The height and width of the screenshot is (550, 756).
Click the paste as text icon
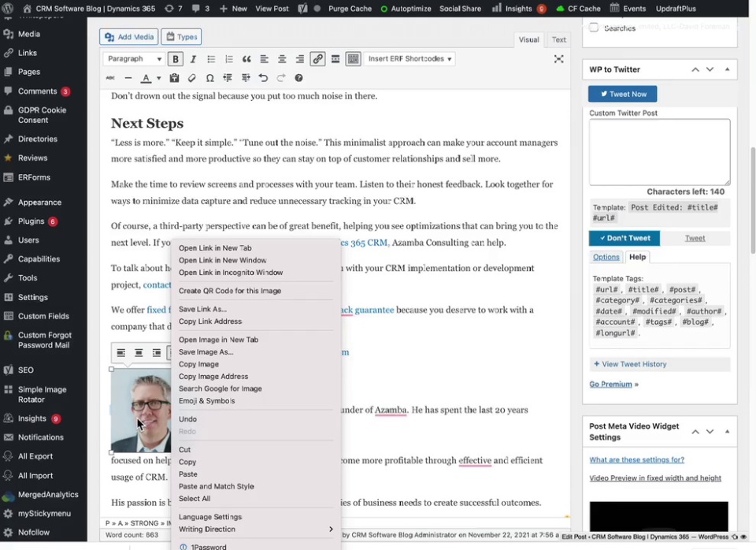click(174, 78)
